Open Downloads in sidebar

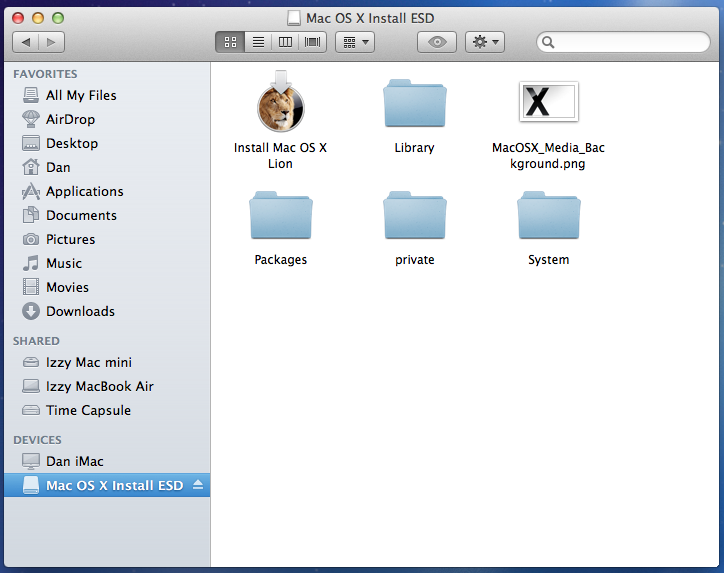pyautogui.click(x=107, y=311)
